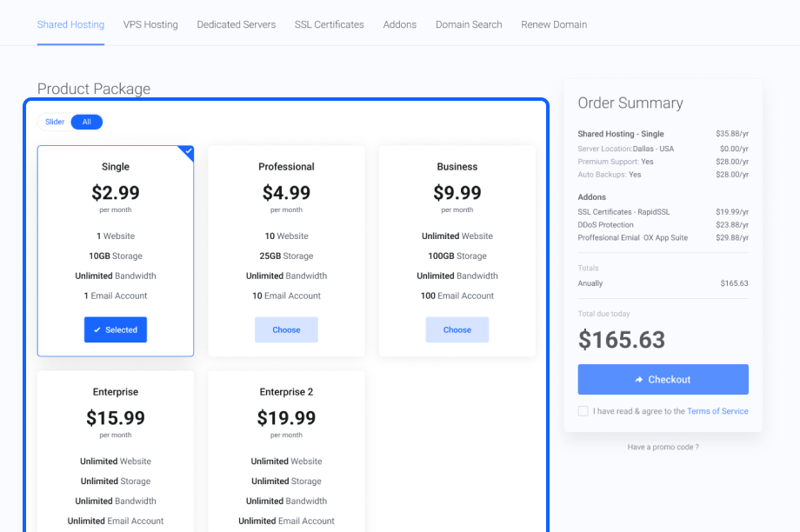Open the Shared Hosting tab

click(x=70, y=24)
